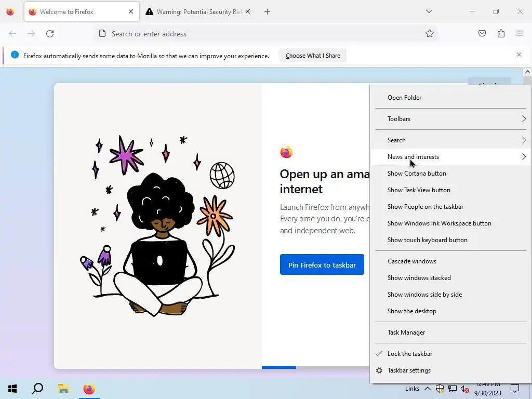Screen dimensions: 532x399
Task: Click the blue info icon in the notification bar
Action: [15, 55]
